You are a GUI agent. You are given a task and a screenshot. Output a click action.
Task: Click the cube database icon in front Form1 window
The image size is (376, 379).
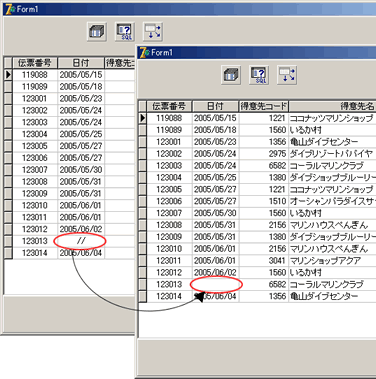231,75
